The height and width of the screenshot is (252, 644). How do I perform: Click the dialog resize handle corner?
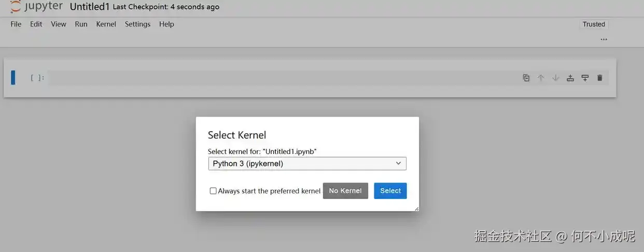pos(416,208)
